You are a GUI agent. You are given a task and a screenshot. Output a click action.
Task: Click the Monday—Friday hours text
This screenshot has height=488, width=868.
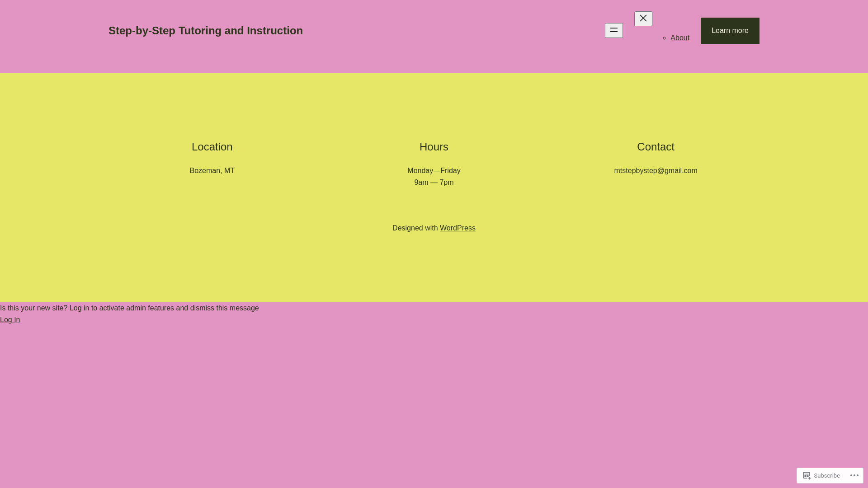point(434,171)
